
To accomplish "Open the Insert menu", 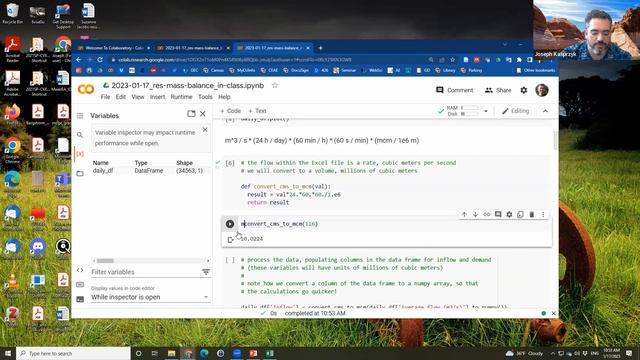I will point(157,97).
